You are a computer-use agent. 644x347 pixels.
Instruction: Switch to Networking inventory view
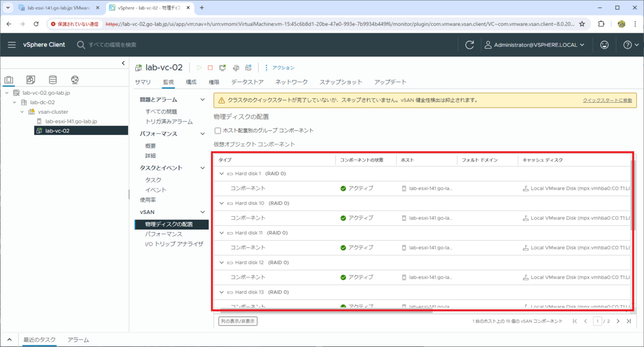[x=75, y=80]
